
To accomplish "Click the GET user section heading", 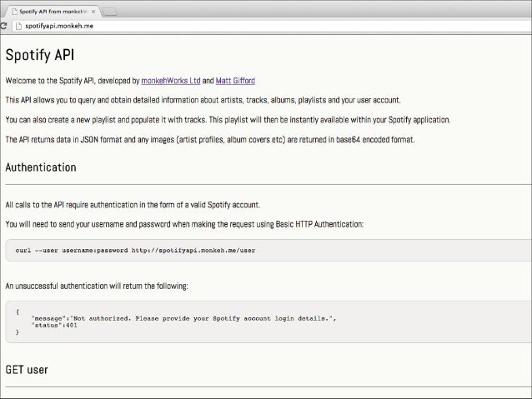I will point(27,370).
